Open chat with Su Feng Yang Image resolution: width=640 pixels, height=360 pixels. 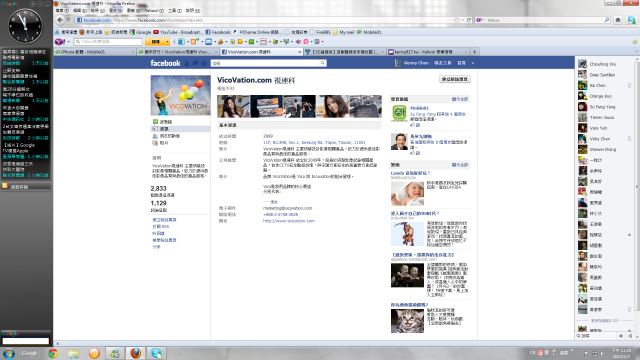[x=603, y=107]
